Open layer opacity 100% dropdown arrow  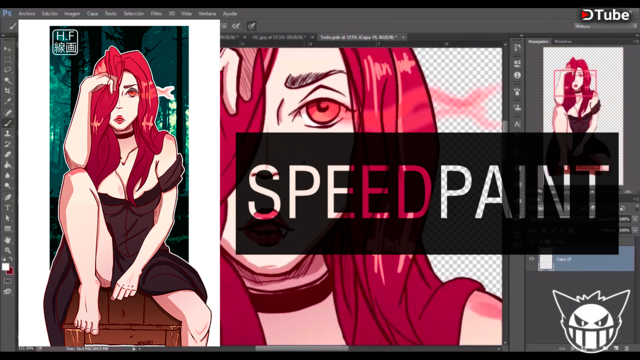[635, 219]
